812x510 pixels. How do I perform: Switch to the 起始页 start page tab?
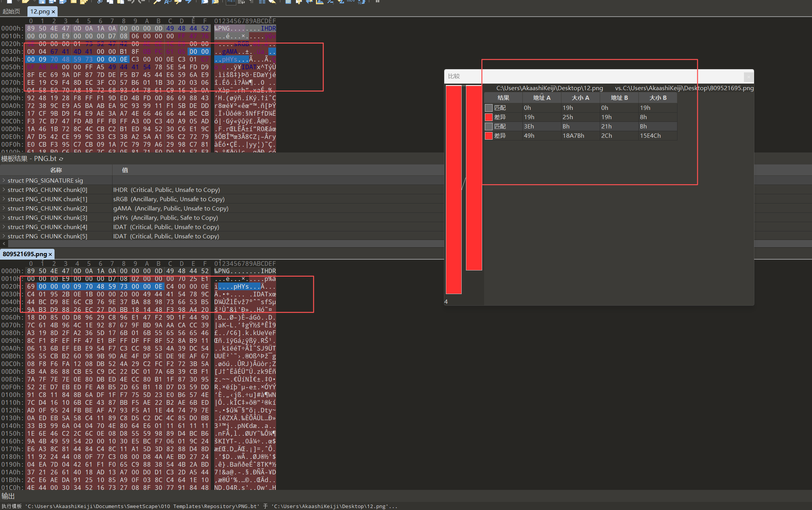pos(12,12)
